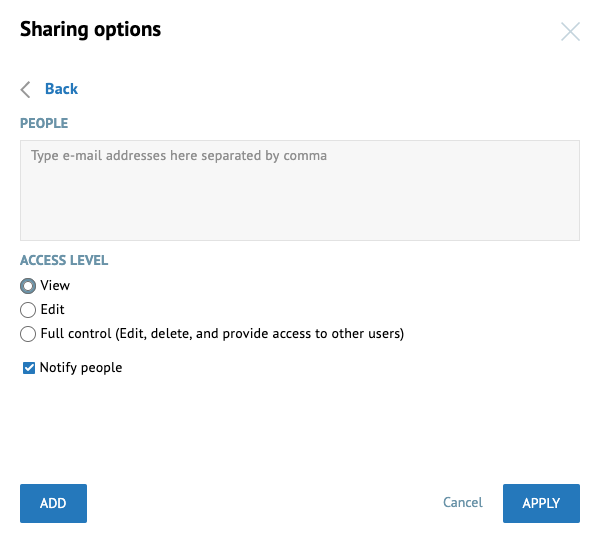601x543 pixels.
Task: Focus the e-mail addresses text box
Action: click(300, 190)
